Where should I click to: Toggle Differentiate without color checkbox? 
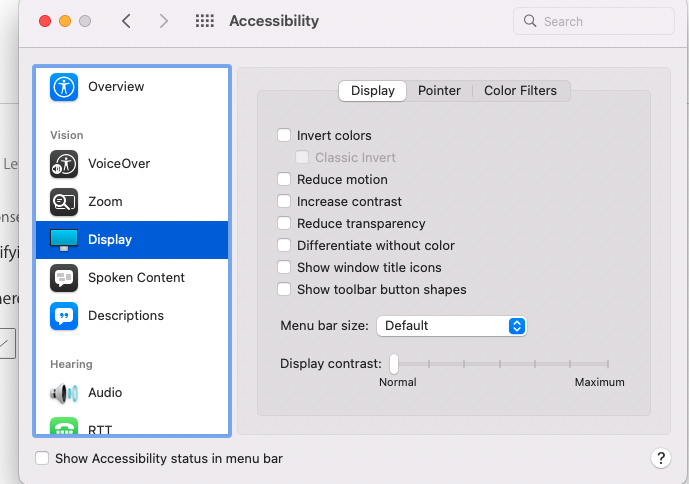tap(285, 246)
